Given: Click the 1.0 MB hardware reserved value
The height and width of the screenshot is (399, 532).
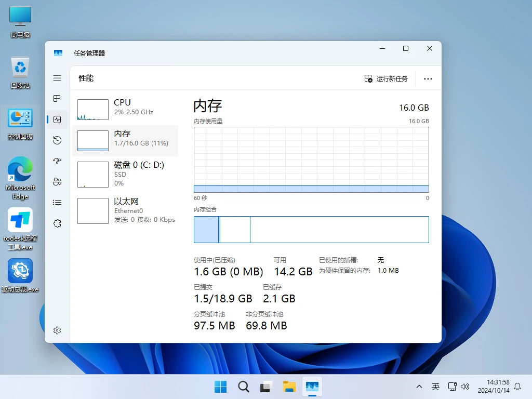Looking at the screenshot, I should click(388, 270).
